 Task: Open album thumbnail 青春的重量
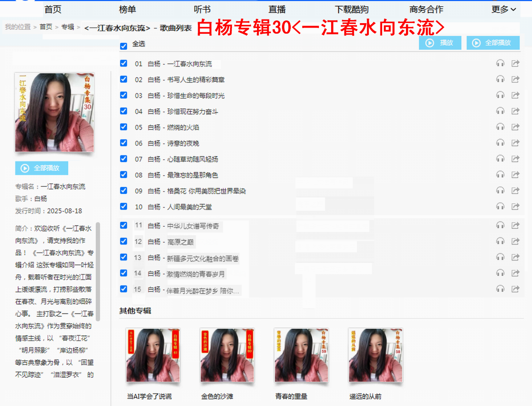point(302,355)
